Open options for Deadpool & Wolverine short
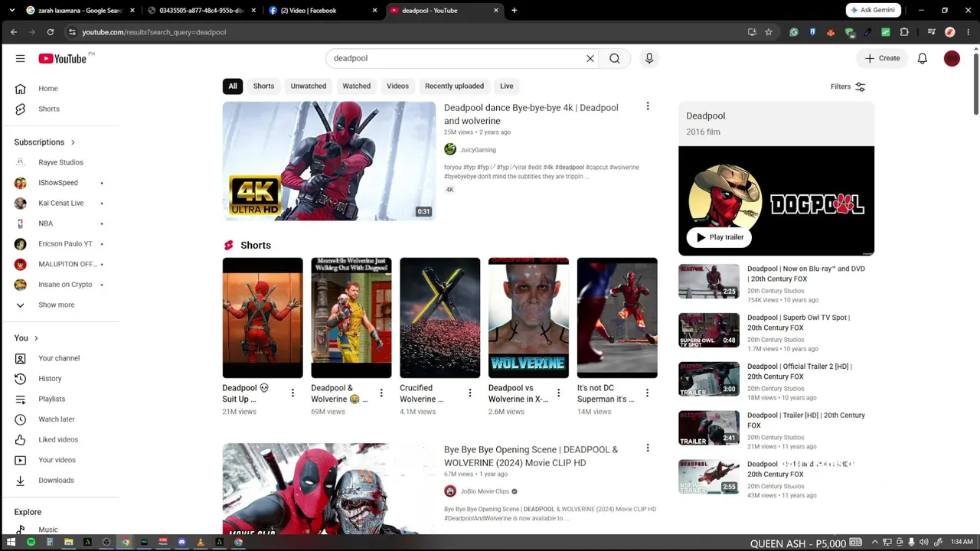The height and width of the screenshot is (551, 980). pos(381,393)
